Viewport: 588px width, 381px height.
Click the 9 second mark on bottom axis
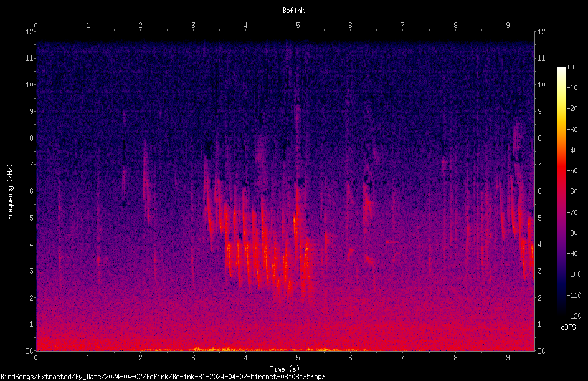(x=508, y=358)
